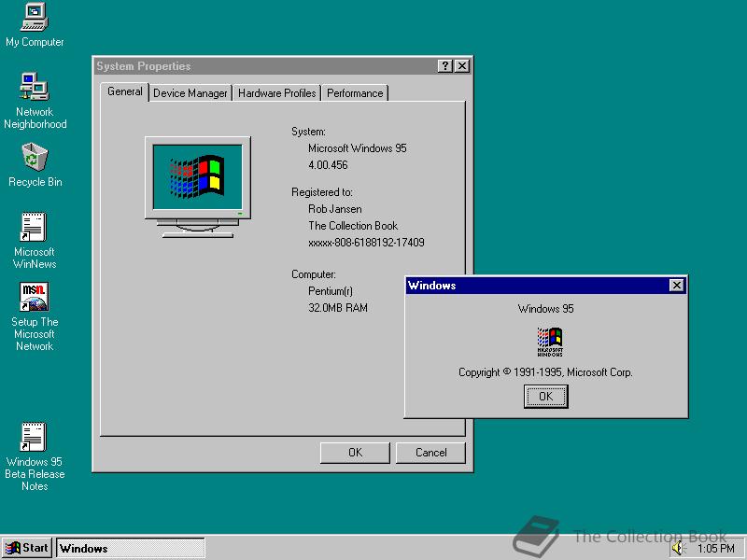
Task: Click the Windows logo in the Windows dialog
Action: tap(550, 342)
